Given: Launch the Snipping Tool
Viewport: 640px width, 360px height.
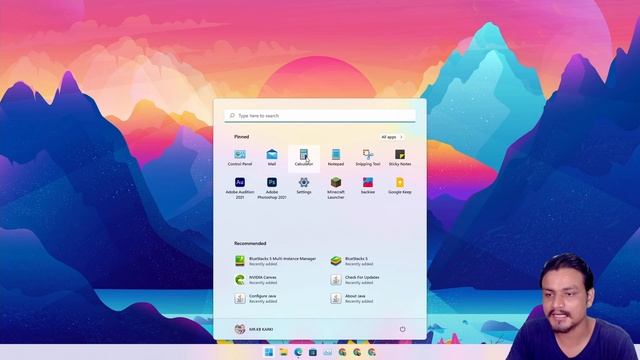Looking at the screenshot, I should (368, 157).
